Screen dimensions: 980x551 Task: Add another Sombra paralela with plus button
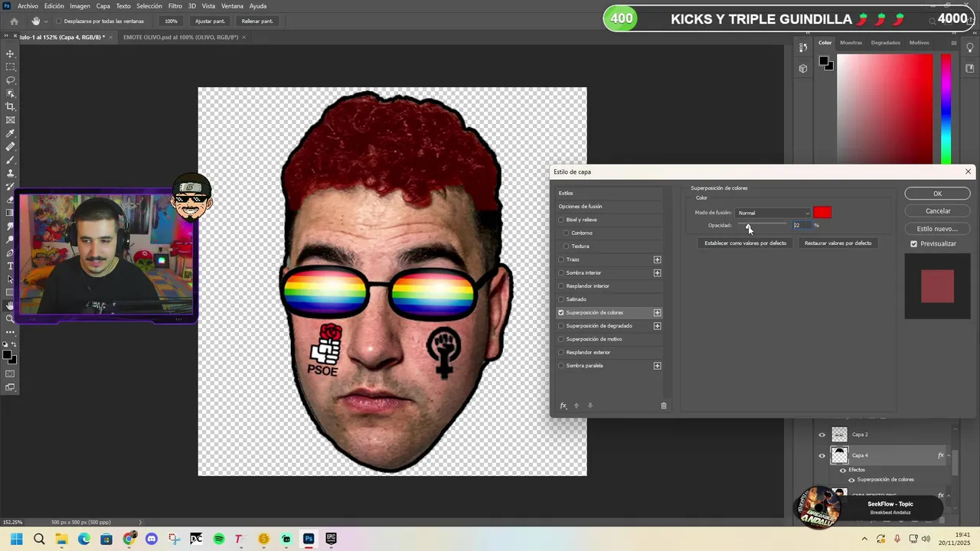[657, 366]
